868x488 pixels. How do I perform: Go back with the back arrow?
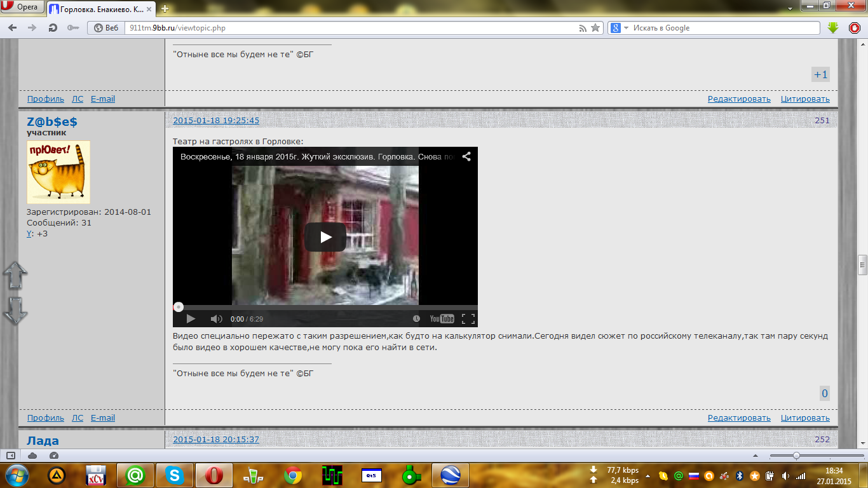coord(13,28)
